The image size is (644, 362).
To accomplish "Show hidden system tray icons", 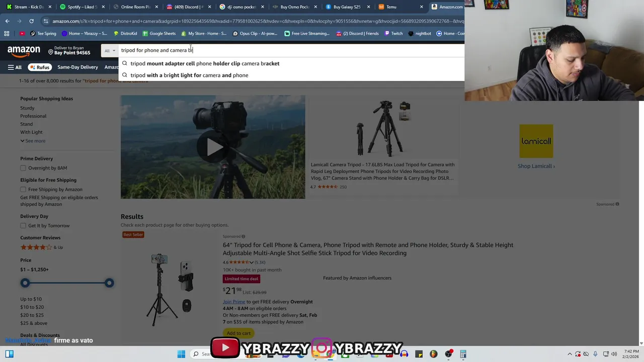I will tap(570, 354).
